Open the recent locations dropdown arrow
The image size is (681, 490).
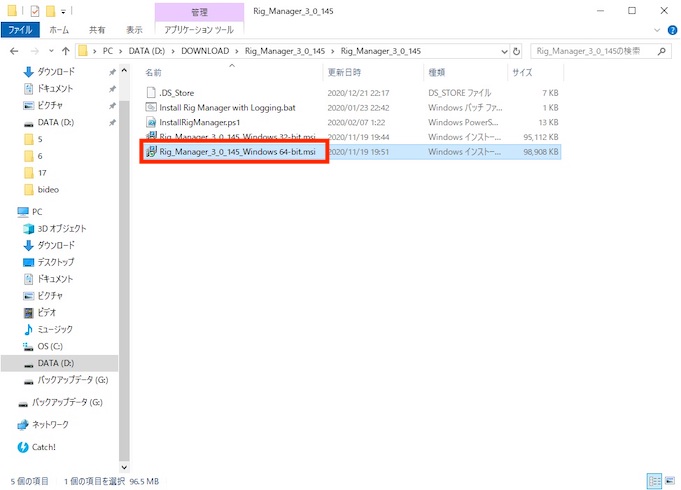click(x=51, y=51)
